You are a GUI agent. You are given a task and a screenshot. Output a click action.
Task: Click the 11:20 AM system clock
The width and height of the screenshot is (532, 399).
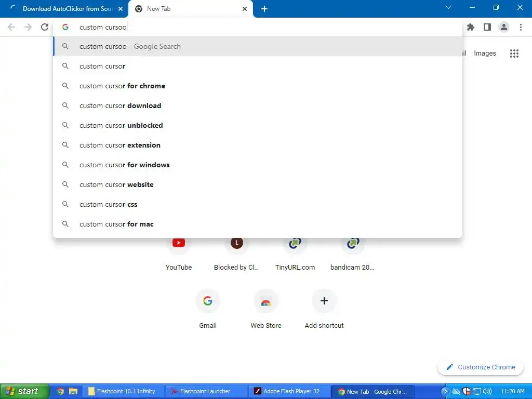[x=513, y=391]
